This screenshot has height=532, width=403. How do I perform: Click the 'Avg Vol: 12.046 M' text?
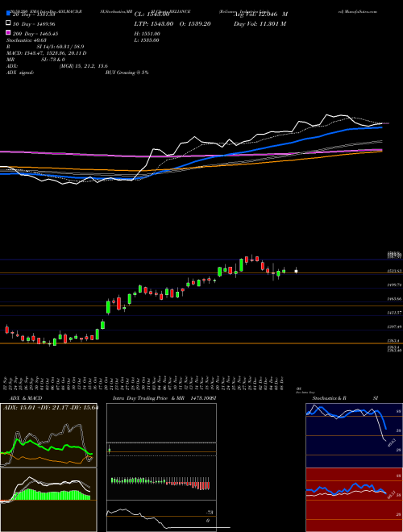[x=260, y=15]
